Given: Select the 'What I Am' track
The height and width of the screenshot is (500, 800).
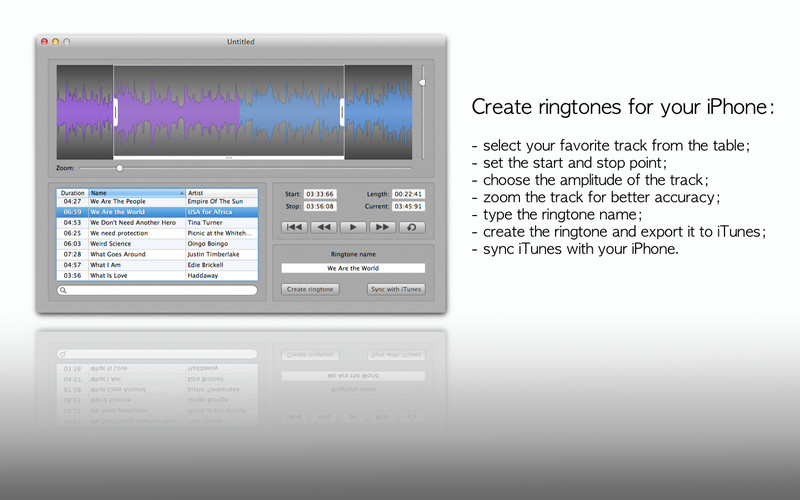Looking at the screenshot, I should 157,265.
